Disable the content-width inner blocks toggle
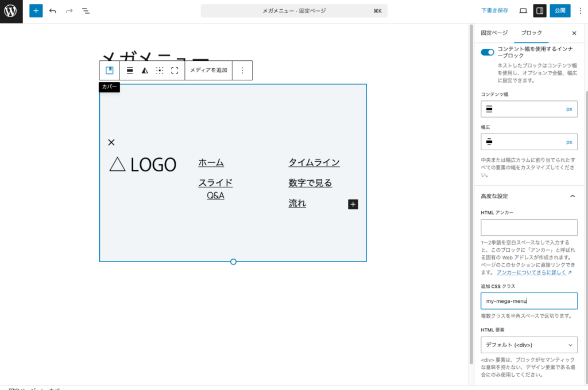 (x=488, y=52)
